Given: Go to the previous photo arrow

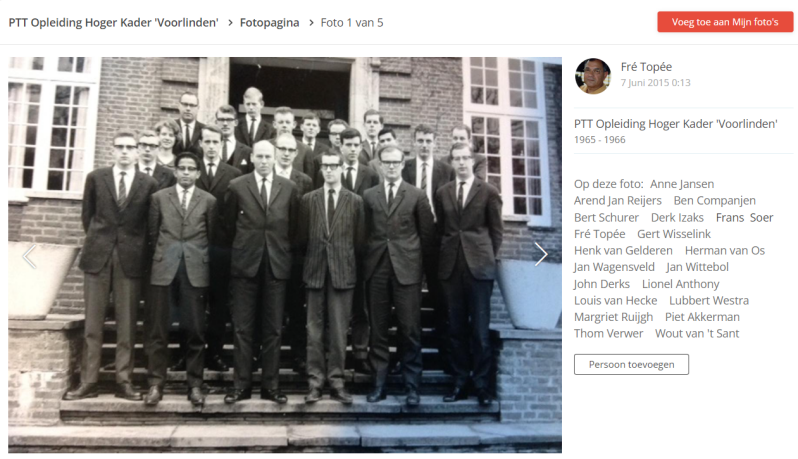Looking at the screenshot, I should (x=30, y=256).
